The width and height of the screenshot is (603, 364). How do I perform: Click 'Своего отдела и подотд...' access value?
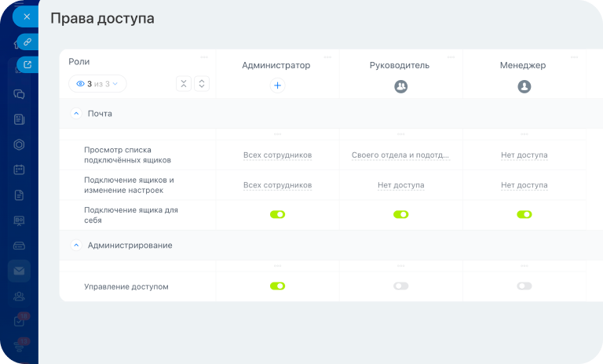click(x=400, y=155)
